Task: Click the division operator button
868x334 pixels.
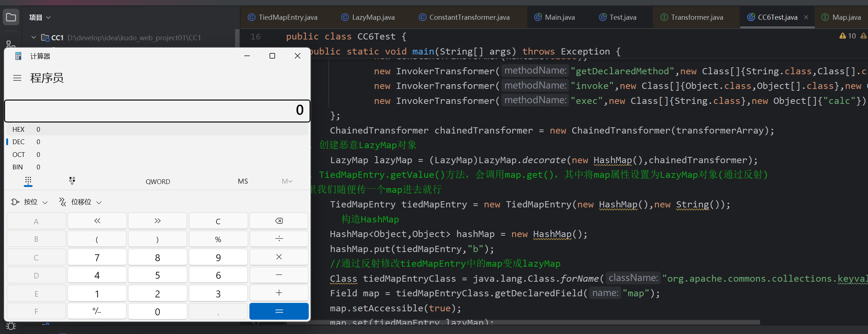Action: (279, 239)
